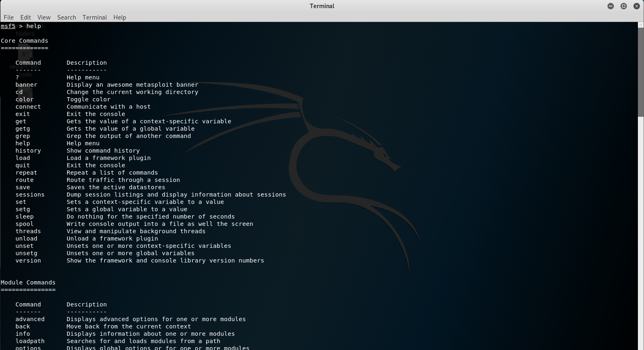Click 'Toggle color' description
This screenshot has width=644, height=350.
[x=89, y=99]
